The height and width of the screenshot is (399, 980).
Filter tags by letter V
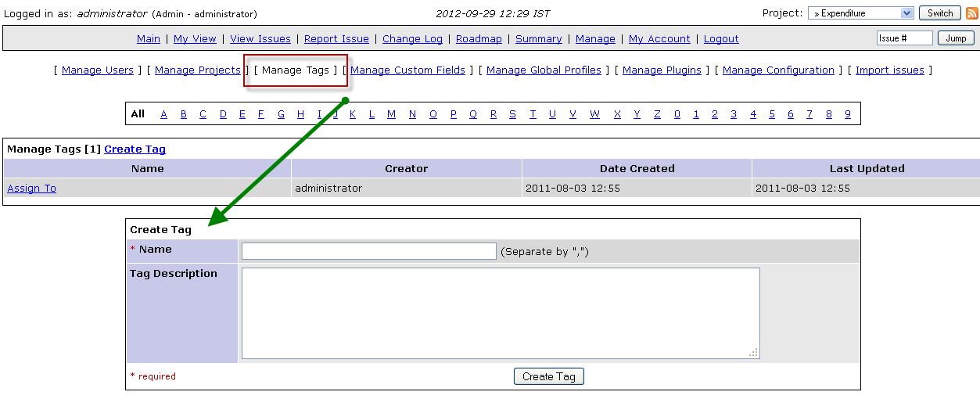tap(573, 114)
